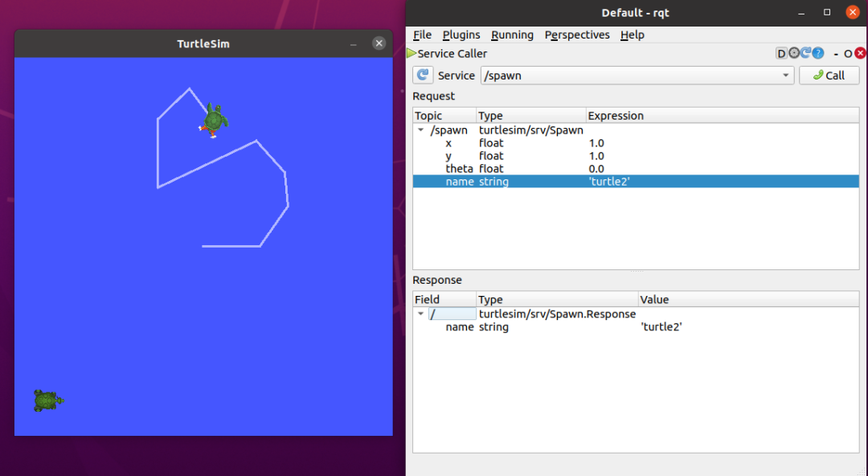868x476 pixels.
Task: Select the x float request row
Action: [636, 143]
